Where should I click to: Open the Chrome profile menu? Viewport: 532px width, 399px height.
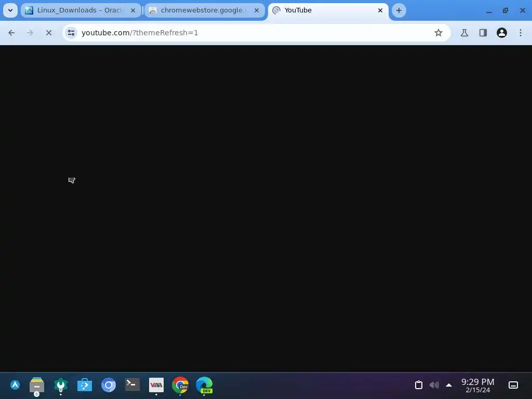502,33
